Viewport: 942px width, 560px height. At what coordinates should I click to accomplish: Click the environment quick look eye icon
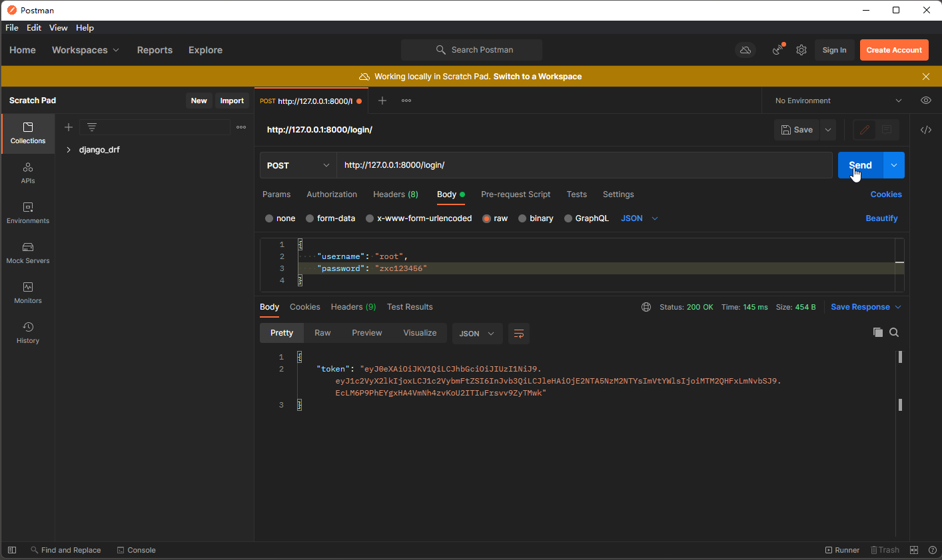(926, 101)
